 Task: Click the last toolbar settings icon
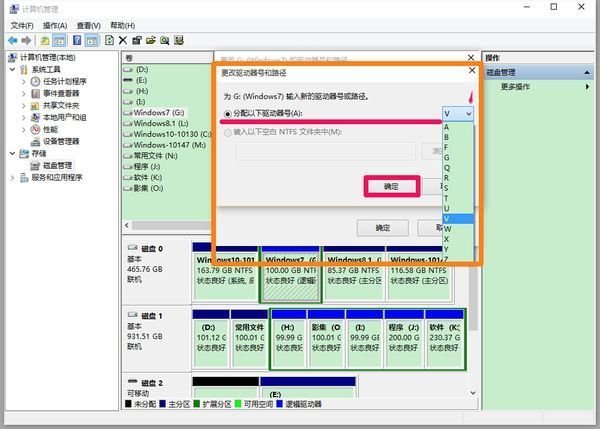pyautogui.click(x=179, y=40)
